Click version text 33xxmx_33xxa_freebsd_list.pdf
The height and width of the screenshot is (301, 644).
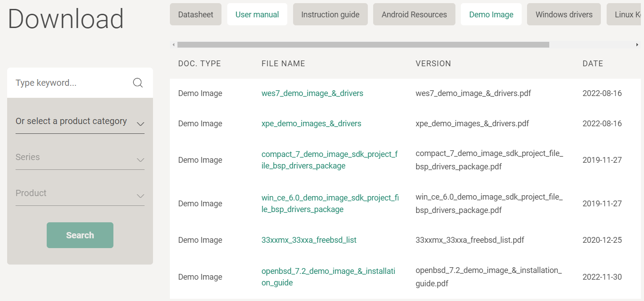[470, 240]
